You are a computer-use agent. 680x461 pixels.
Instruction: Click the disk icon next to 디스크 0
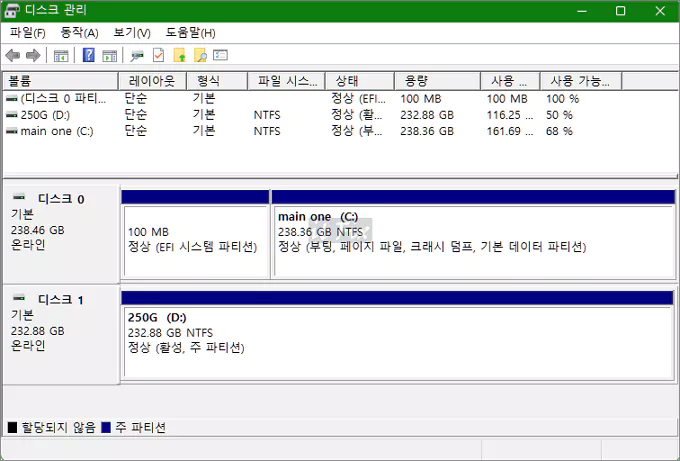tap(19, 197)
